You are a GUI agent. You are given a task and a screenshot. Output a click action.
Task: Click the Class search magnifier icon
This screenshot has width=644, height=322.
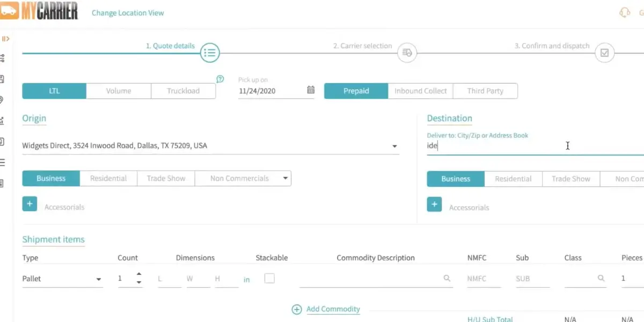point(601,279)
